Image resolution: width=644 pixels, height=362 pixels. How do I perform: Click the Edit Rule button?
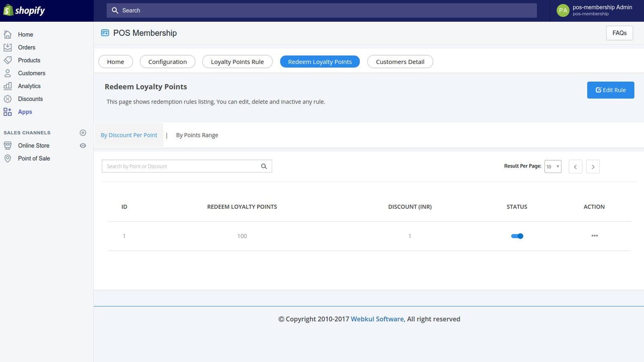point(611,90)
